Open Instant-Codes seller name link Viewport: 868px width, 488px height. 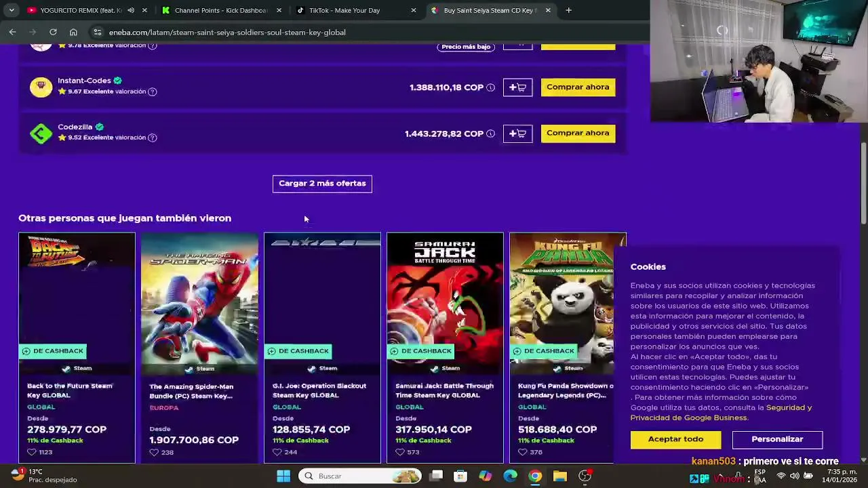(x=84, y=80)
